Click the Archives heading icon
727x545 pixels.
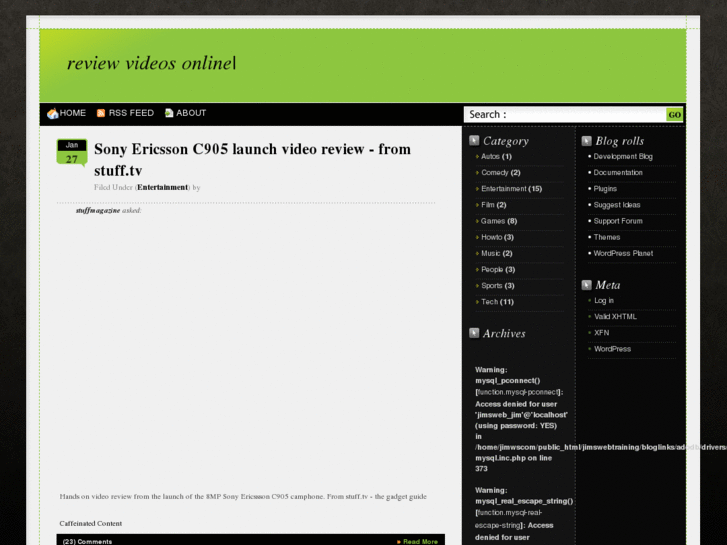[x=474, y=333]
